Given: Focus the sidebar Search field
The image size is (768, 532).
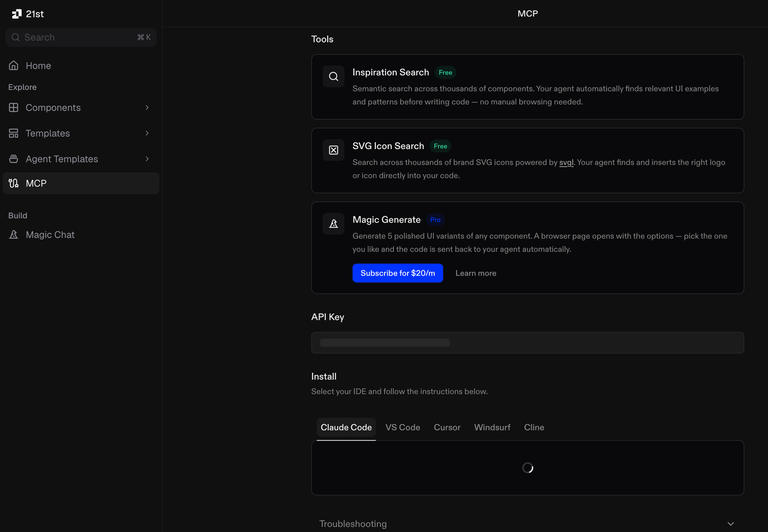Looking at the screenshot, I should [81, 37].
